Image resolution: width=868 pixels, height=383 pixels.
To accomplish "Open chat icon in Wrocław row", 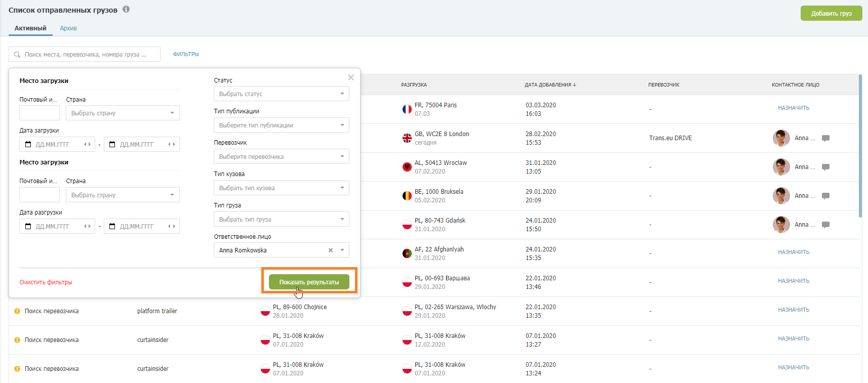I will [x=825, y=167].
